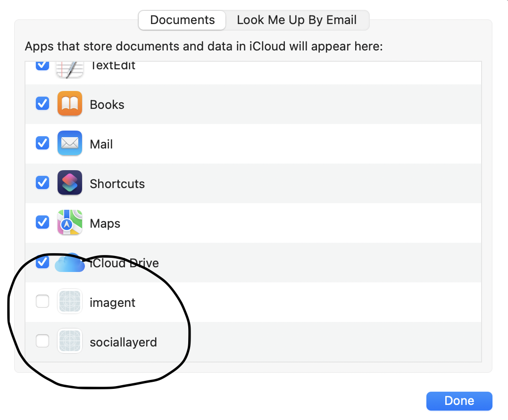Viewport: 508px width, 420px height.
Task: Click the Mail envelope icon
Action: [70, 143]
